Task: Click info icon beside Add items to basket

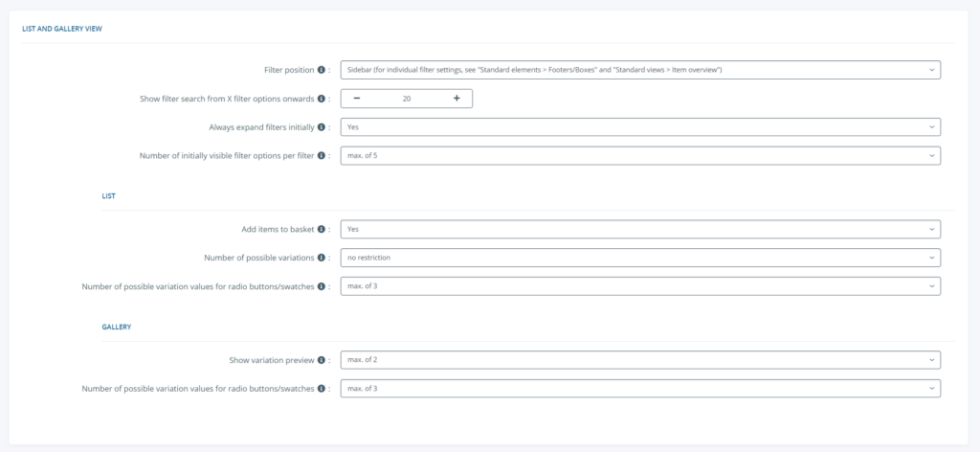Action: click(x=322, y=230)
